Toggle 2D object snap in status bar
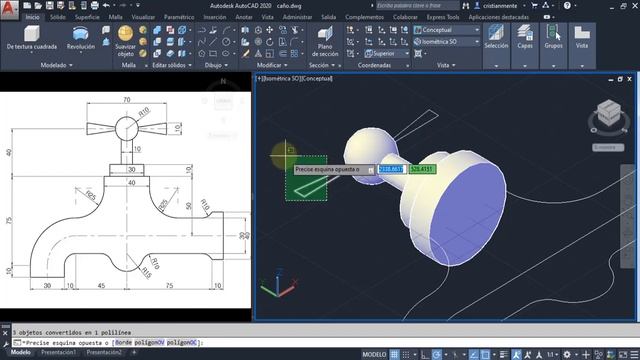640x360 pixels. pyautogui.click(x=485, y=354)
